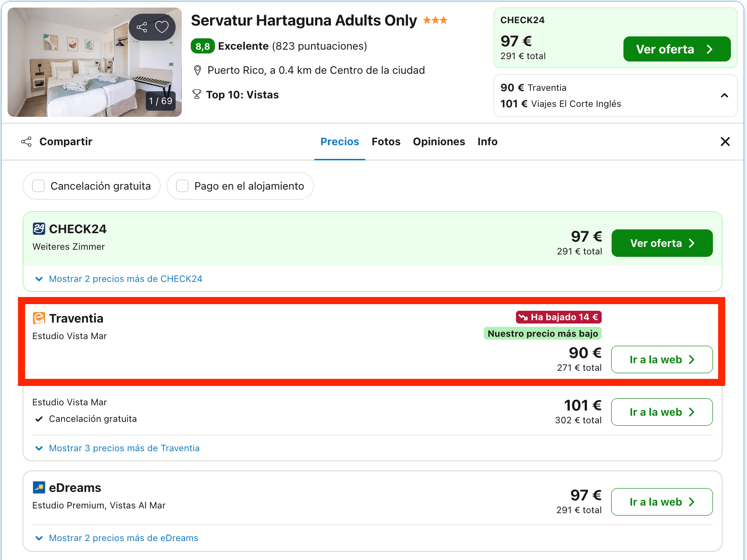
Task: Click the 302 € total price
Action: pos(578,420)
